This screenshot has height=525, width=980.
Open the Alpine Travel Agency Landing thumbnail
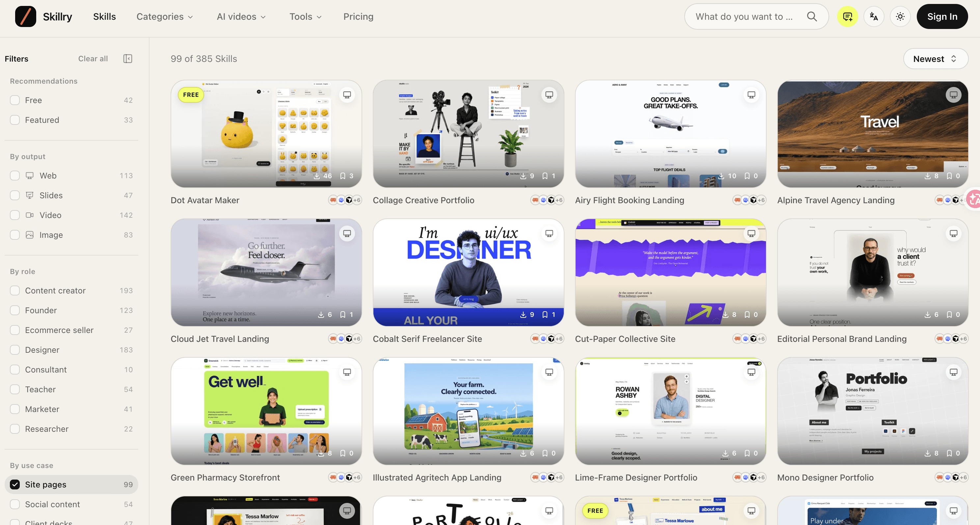click(873, 133)
